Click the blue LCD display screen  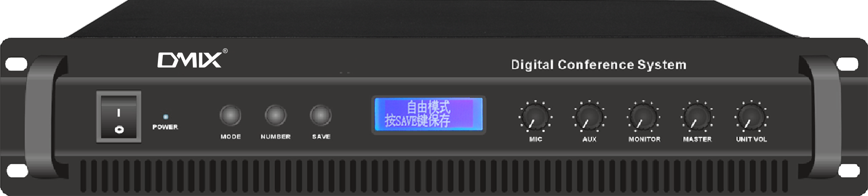429,115
